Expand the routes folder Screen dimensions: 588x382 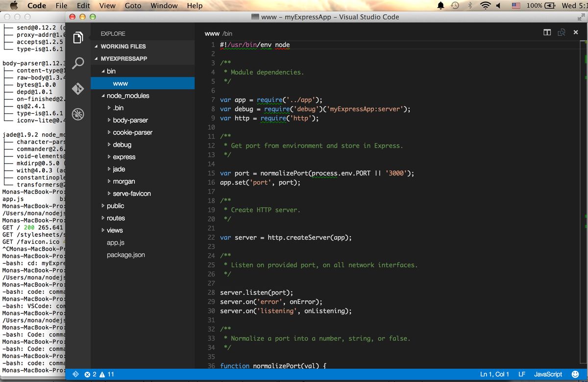116,218
